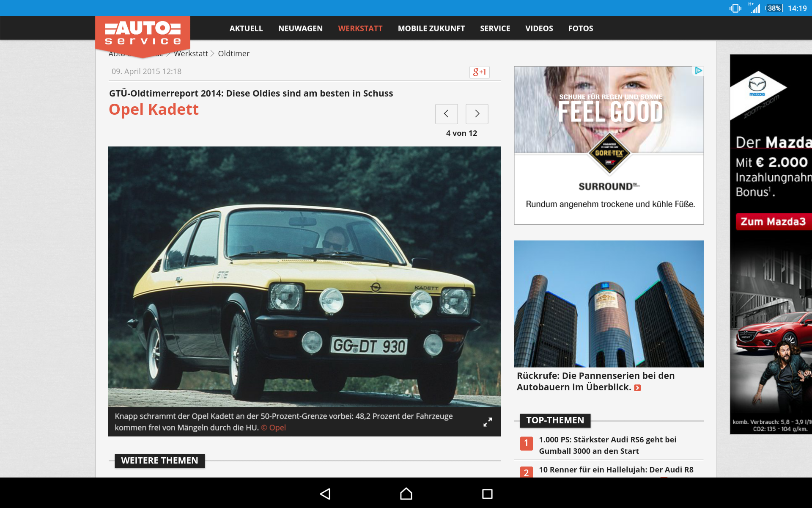Open the WERKSTATT menu
This screenshot has width=812, height=508.
(x=360, y=28)
